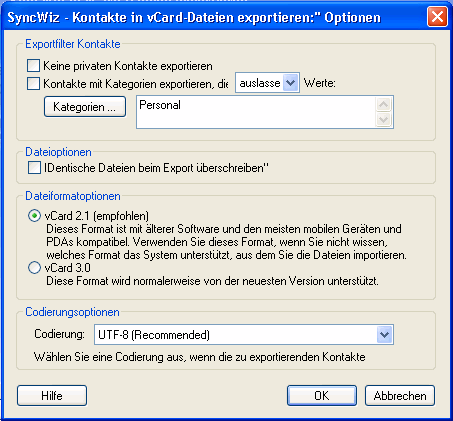Cancel via the Abbrechen button
453x421 pixels.
pyautogui.click(x=400, y=396)
